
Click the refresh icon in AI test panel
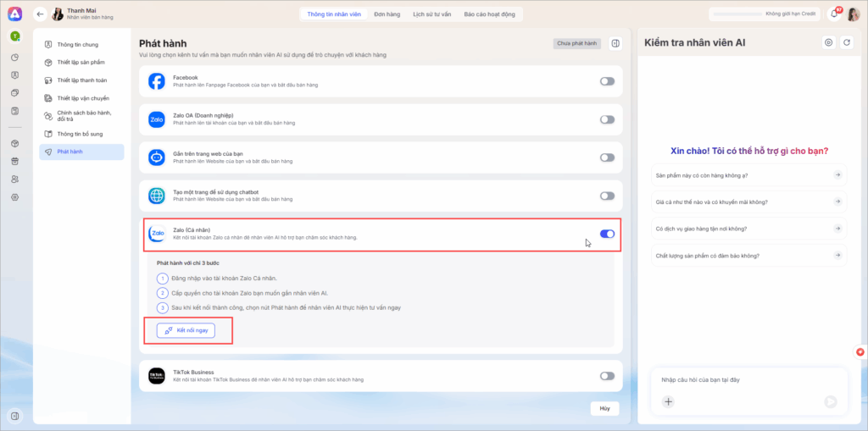(845, 42)
